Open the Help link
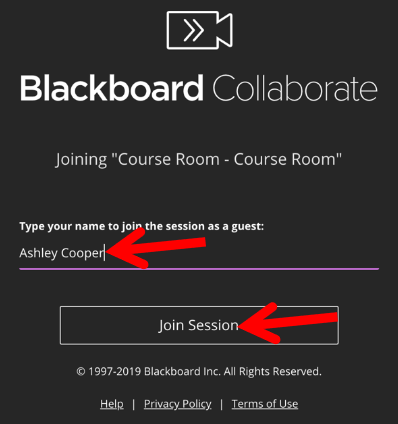Image resolution: width=398 pixels, height=424 pixels. click(x=112, y=404)
